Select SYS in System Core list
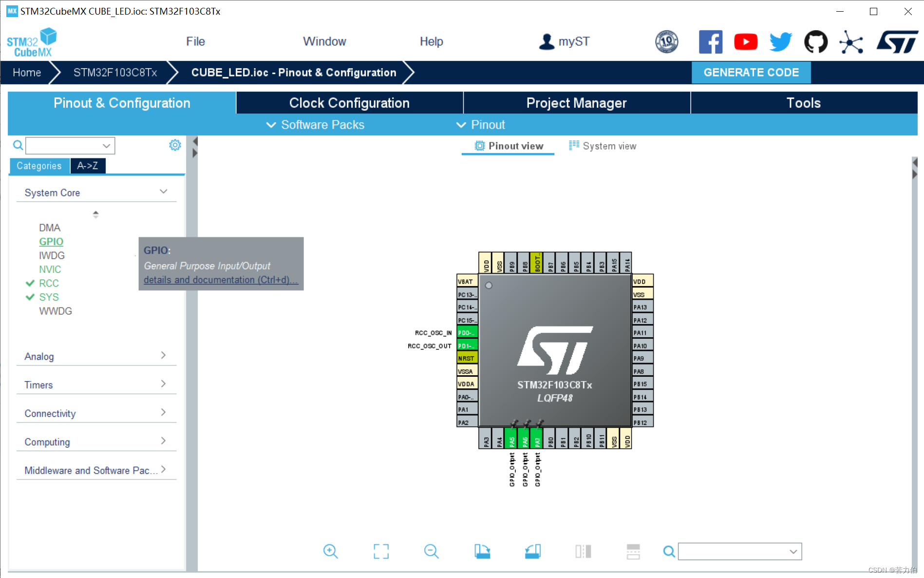The width and height of the screenshot is (924, 578). (x=49, y=297)
